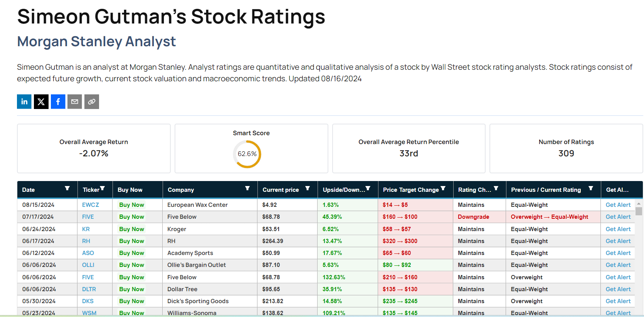Select the $320 → $300 price target
644x317 pixels.
pos(400,241)
